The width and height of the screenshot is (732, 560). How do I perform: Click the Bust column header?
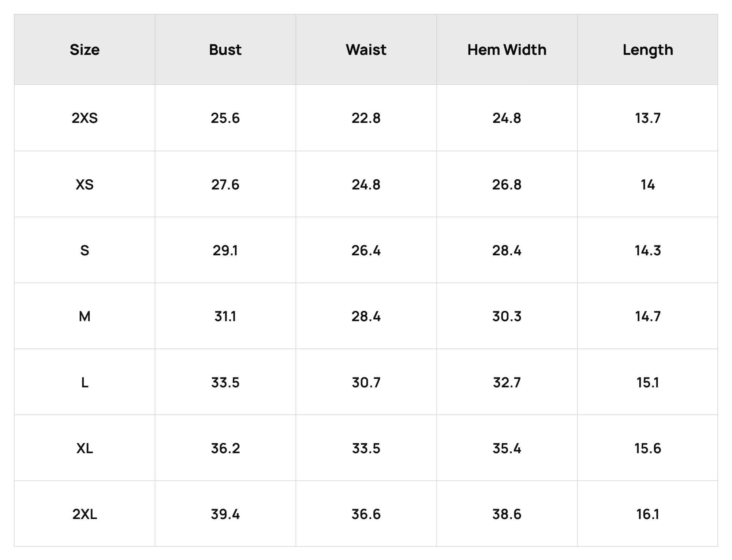(225, 50)
